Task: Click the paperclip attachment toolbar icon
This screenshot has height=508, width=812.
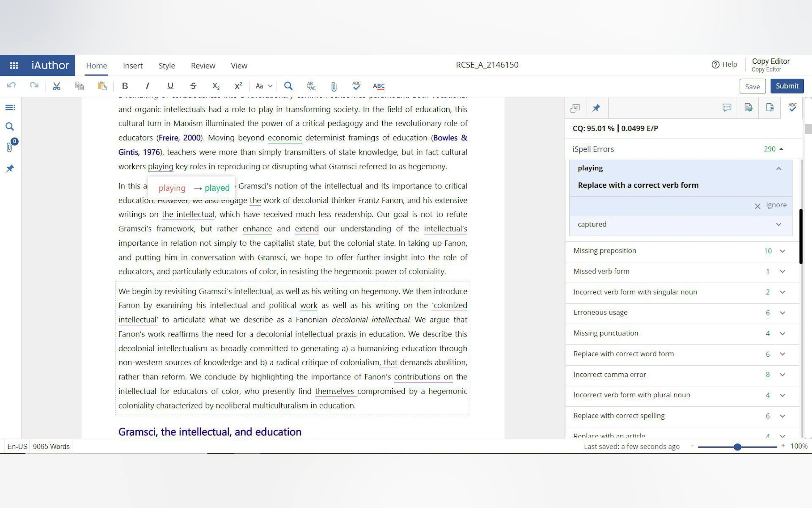Action: 334,87
